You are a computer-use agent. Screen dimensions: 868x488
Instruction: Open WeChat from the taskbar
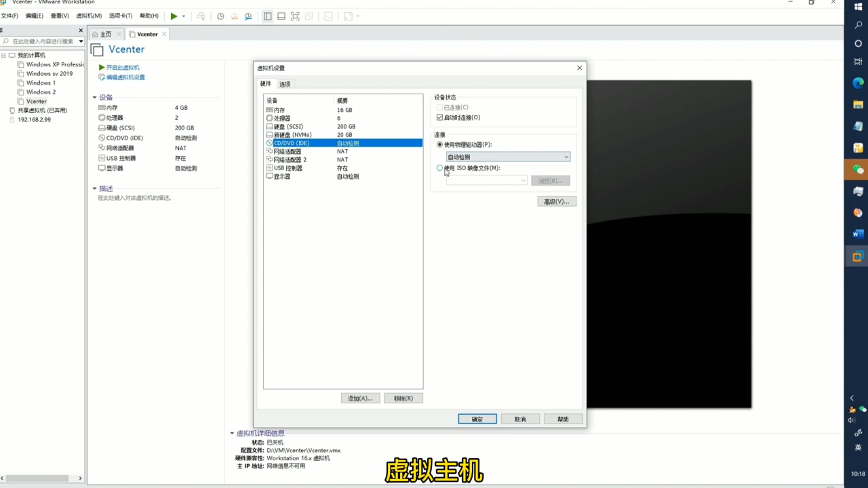click(858, 169)
